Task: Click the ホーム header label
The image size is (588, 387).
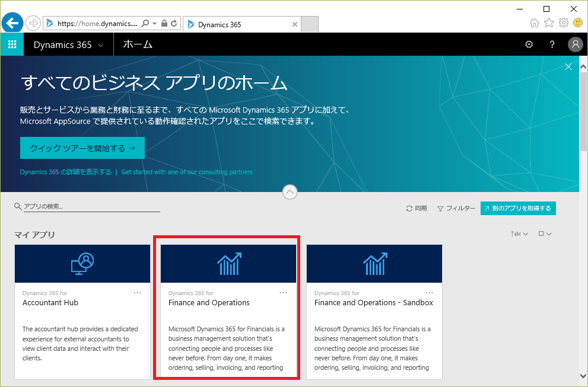Action: [x=138, y=44]
